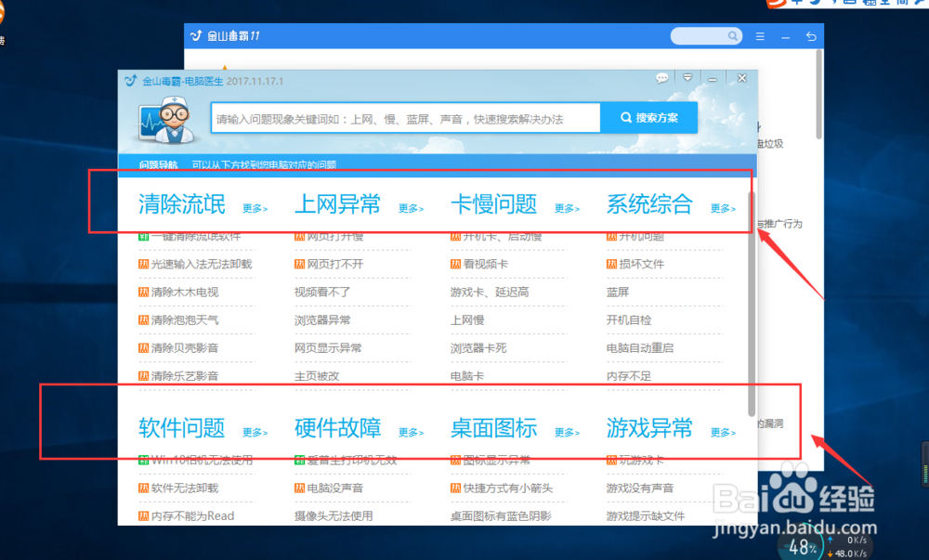The width and height of the screenshot is (929, 560).
Task: Expand 更多 next to 软件问题
Action: (255, 432)
